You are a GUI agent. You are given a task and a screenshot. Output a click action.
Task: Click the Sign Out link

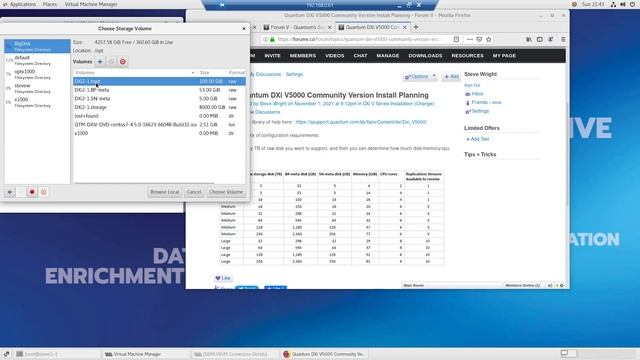pos(472,85)
